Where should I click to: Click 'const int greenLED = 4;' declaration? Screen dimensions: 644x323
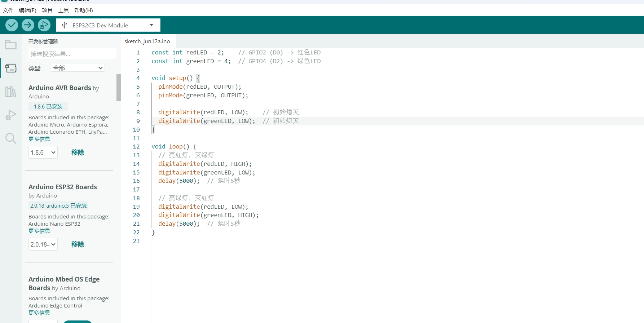[191, 61]
